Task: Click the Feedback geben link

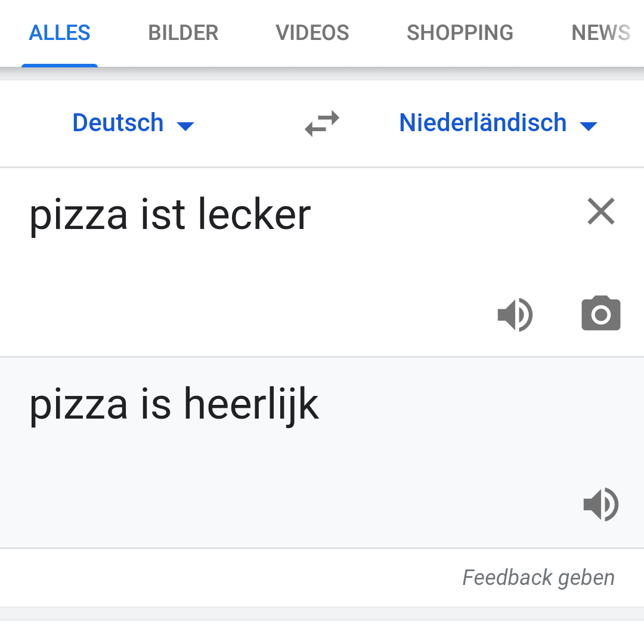Action: 538,578
